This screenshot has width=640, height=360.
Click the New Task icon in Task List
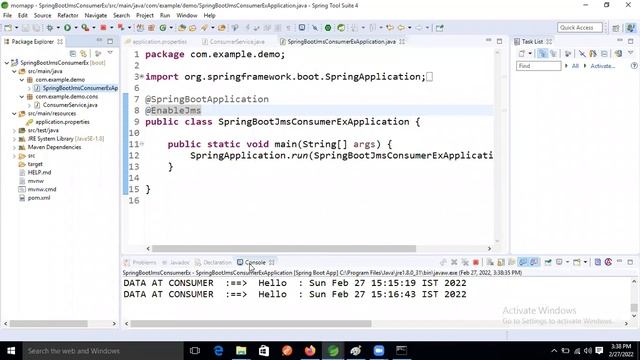coord(522,53)
